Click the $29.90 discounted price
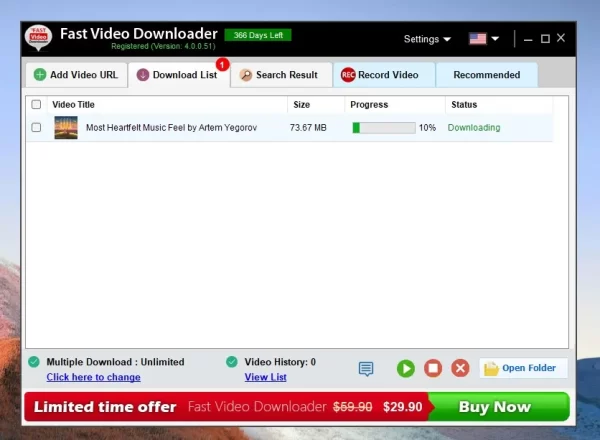This screenshot has height=440, width=600. pyautogui.click(x=403, y=407)
